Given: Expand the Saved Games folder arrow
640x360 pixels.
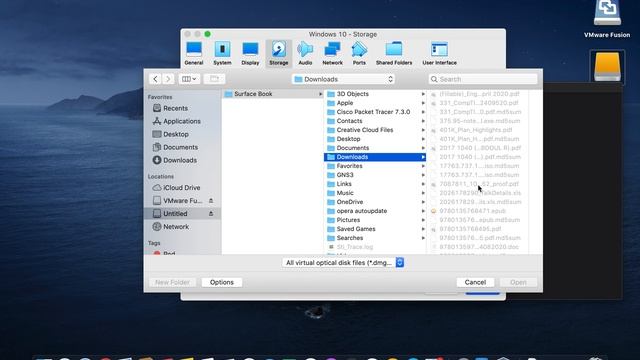Looking at the screenshot, I should coord(423,229).
